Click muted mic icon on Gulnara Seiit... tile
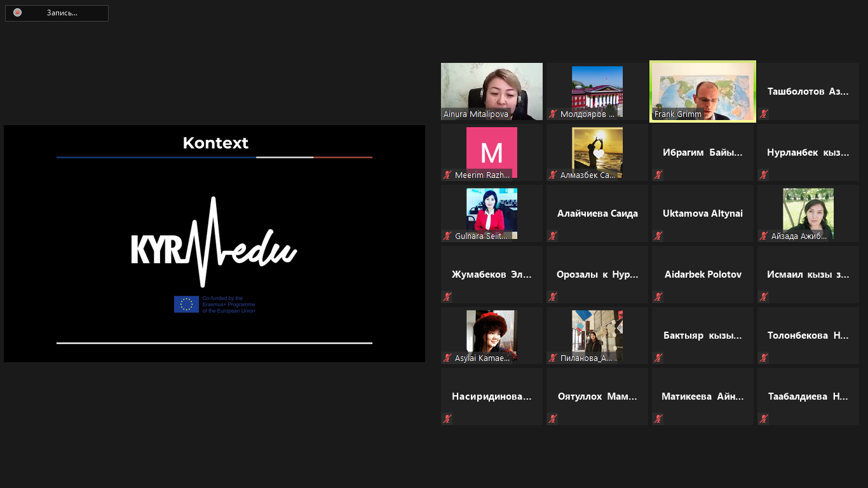Screen dimensions: 868x488 (x=447, y=236)
